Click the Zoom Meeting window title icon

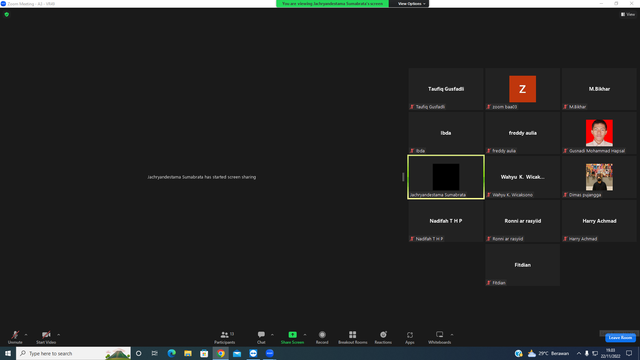point(3,4)
